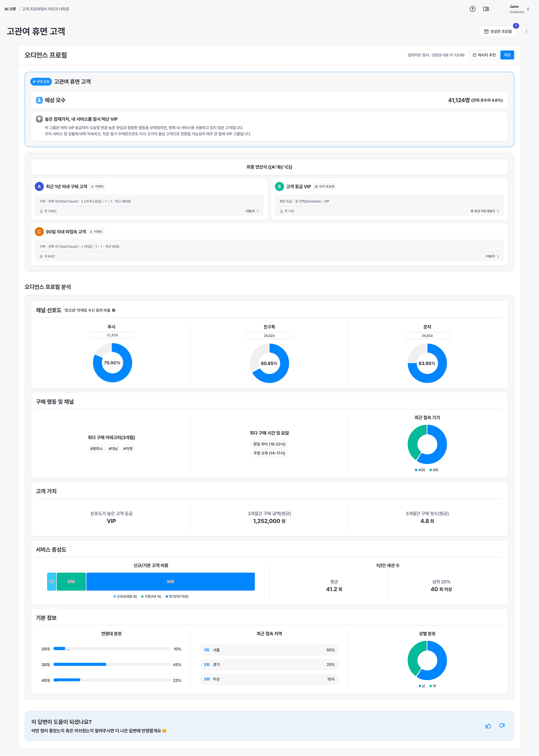Expand 더보기 in segment A card
Image resolution: width=539 pixels, height=756 pixels.
pos(252,211)
